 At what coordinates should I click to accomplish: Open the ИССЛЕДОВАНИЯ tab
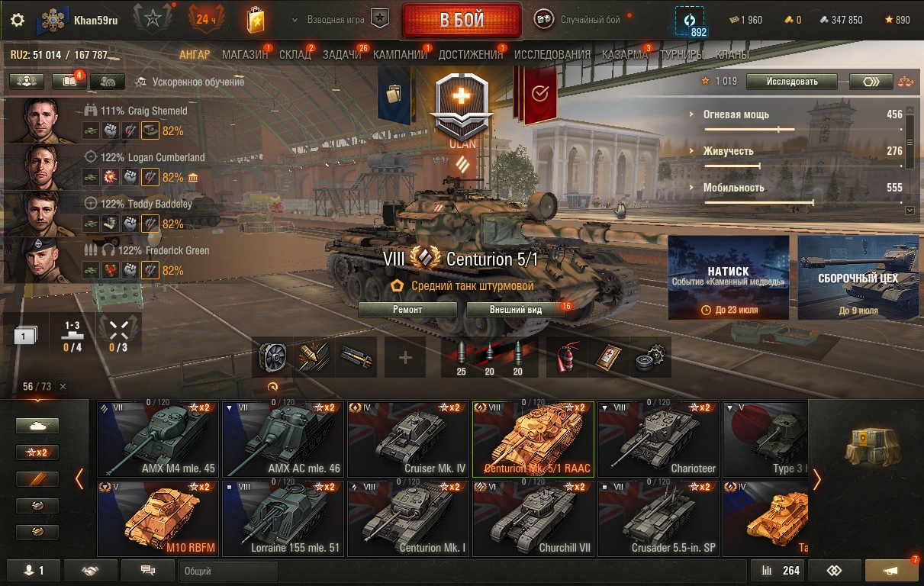pyautogui.click(x=552, y=54)
